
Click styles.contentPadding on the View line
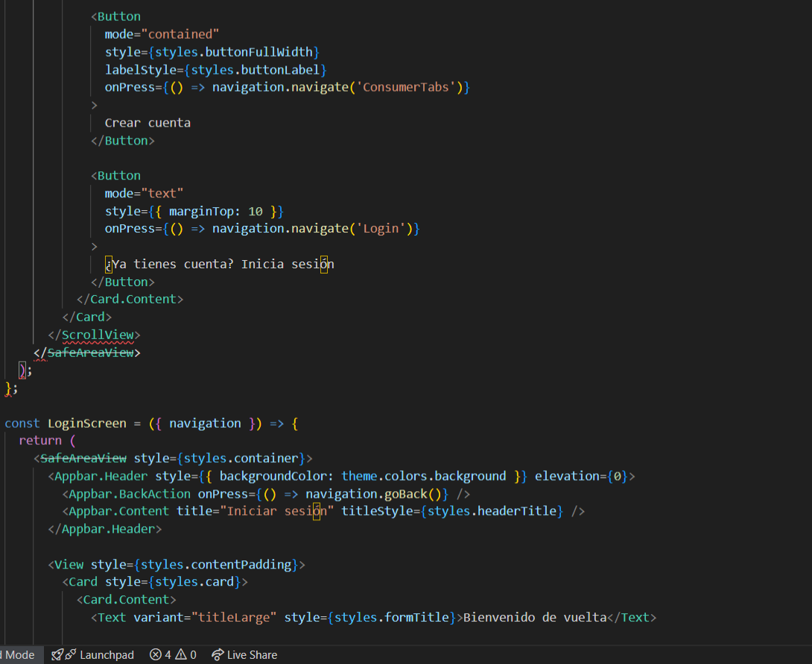point(216,564)
